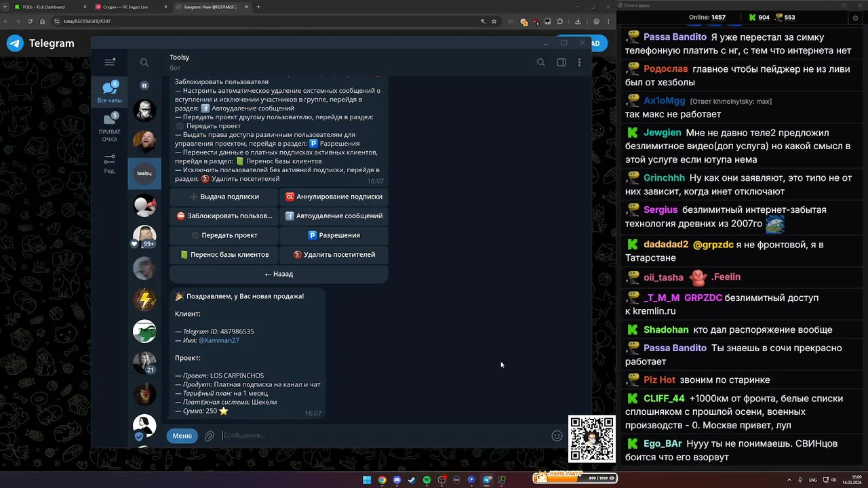Screen dimensions: 868x488
Task: Open the taskbar clock and date
Action: point(852,480)
